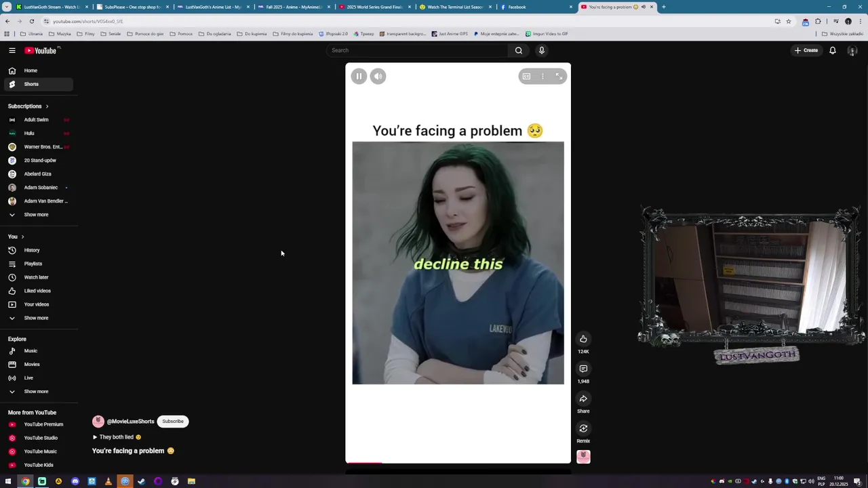Open 20 Stand-upów channel
The width and height of the screenshot is (868, 488).
coord(39,161)
